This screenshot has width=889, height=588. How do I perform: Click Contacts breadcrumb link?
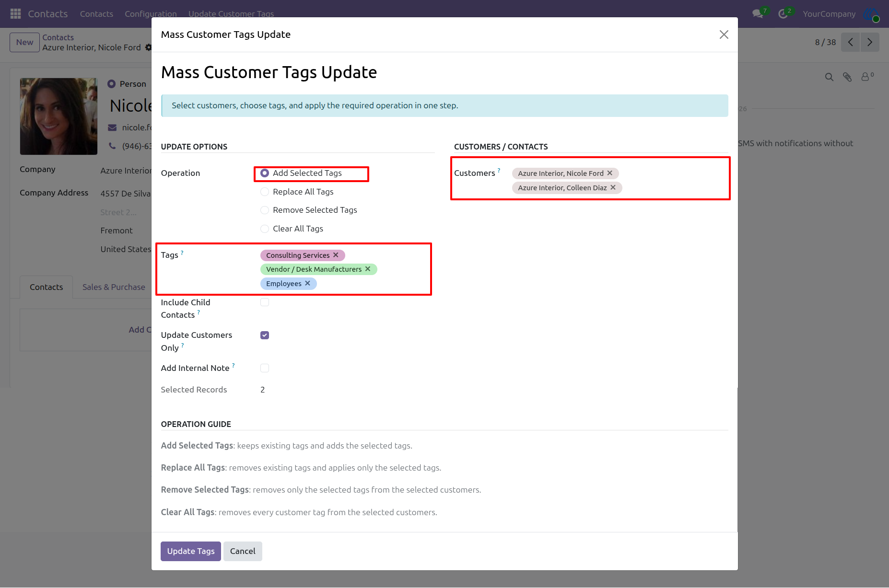tap(58, 37)
